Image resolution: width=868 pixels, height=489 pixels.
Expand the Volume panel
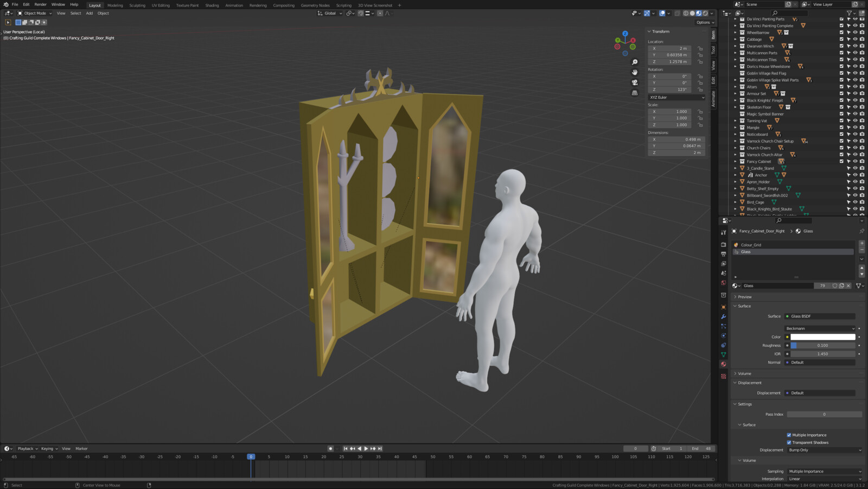744,373
